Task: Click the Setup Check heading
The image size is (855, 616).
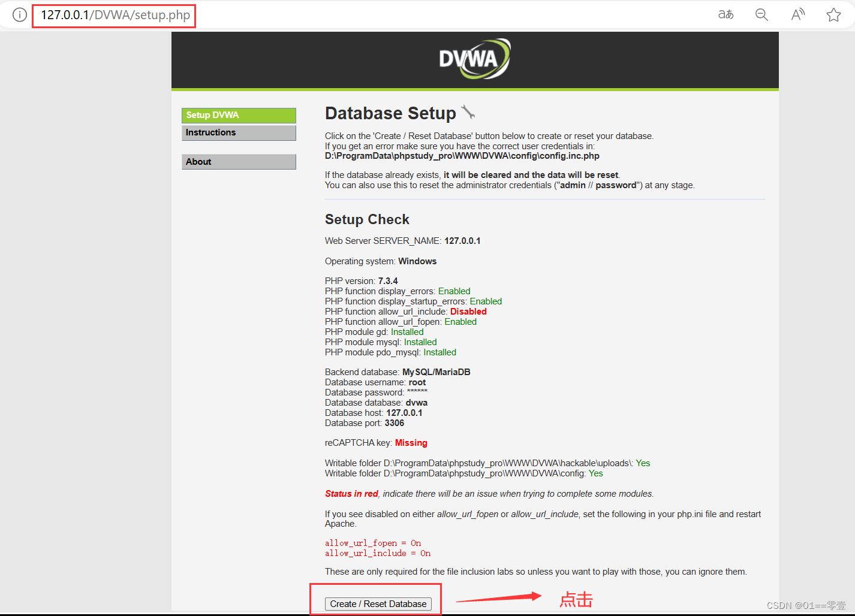Action: pyautogui.click(x=367, y=219)
